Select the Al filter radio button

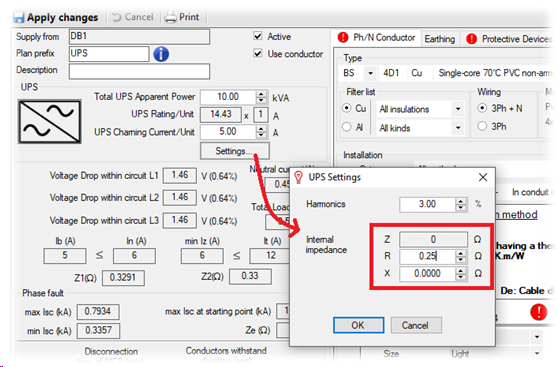point(347,127)
